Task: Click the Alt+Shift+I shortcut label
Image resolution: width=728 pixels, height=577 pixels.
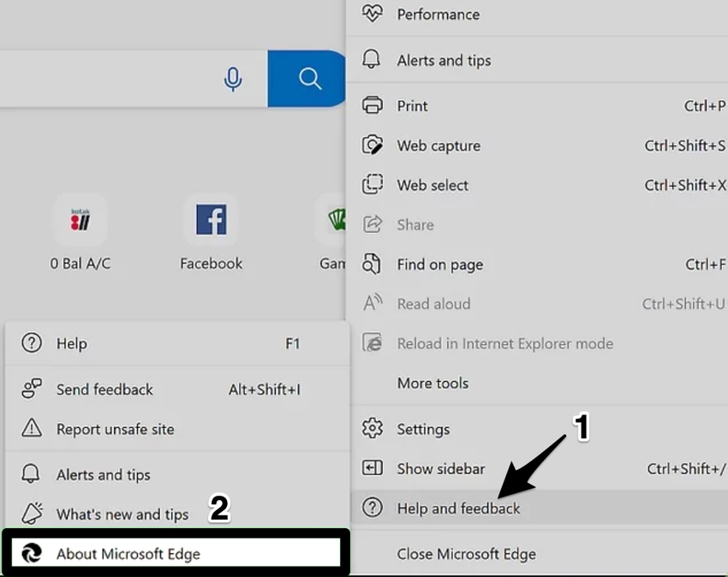Action: [264, 390]
